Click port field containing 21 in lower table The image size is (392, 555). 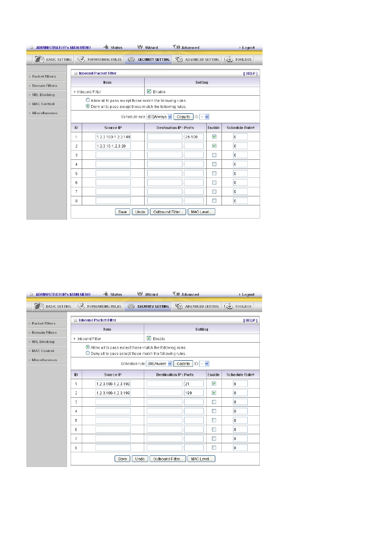coord(194,384)
